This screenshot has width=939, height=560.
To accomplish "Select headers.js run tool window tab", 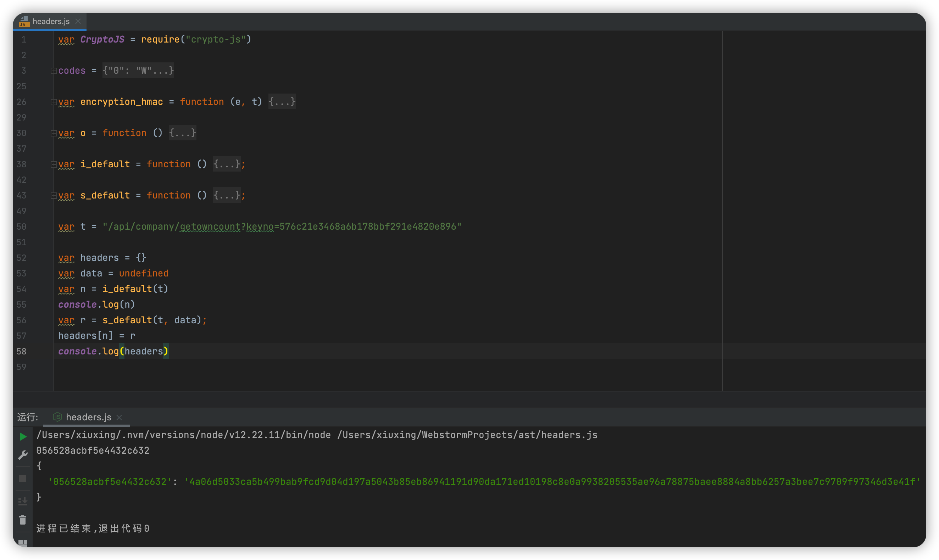I will tap(88, 417).
